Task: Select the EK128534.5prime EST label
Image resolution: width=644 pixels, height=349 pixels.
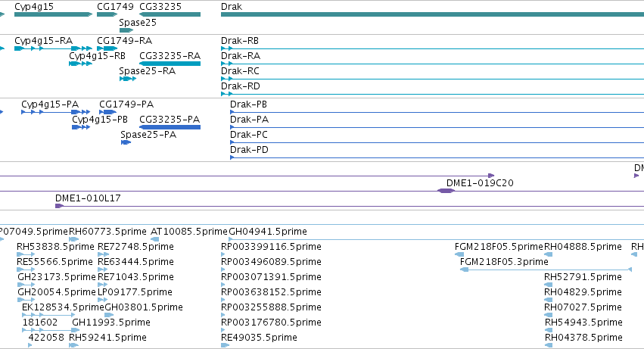Action: [63, 308]
